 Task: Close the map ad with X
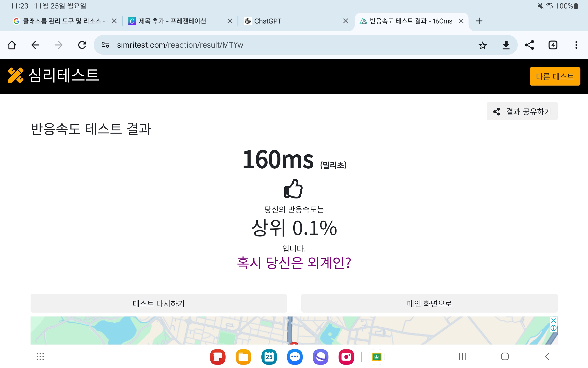(554, 320)
